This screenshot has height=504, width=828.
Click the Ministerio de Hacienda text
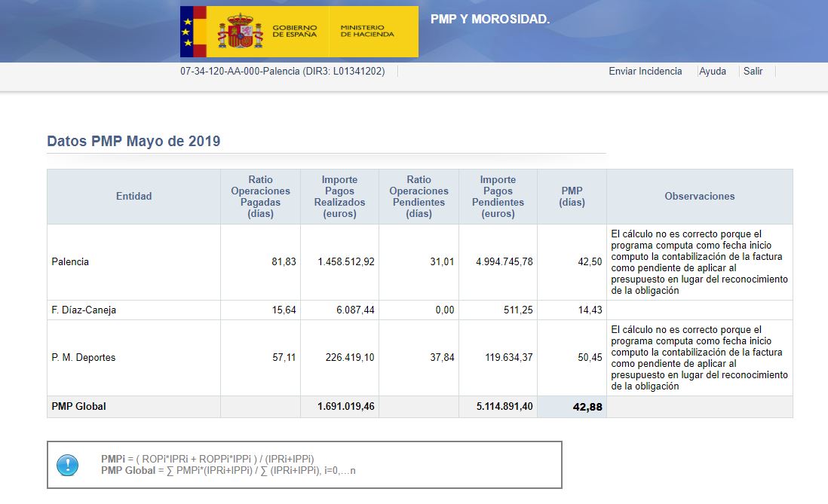(367, 32)
